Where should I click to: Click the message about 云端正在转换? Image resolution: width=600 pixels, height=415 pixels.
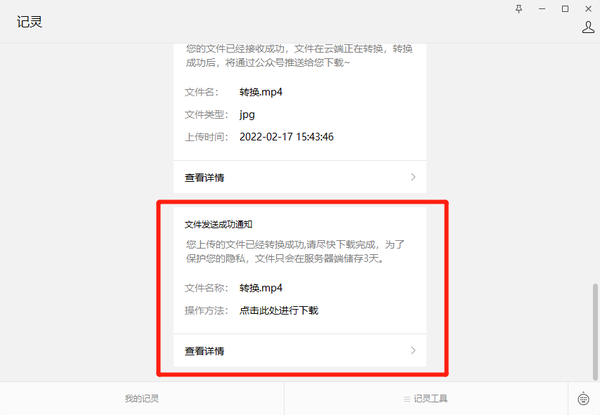tap(299, 55)
